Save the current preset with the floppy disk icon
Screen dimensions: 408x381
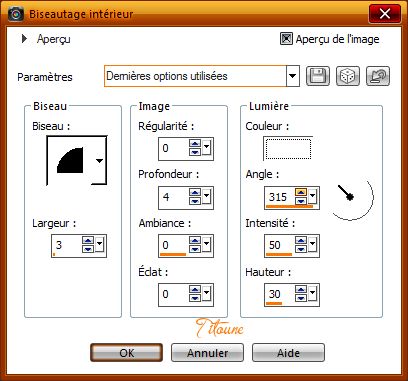click(317, 76)
